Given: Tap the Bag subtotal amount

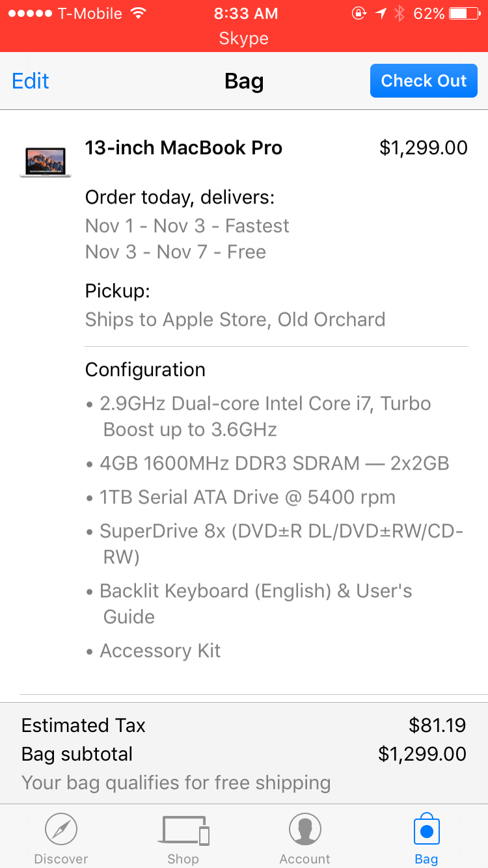Looking at the screenshot, I should click(422, 753).
